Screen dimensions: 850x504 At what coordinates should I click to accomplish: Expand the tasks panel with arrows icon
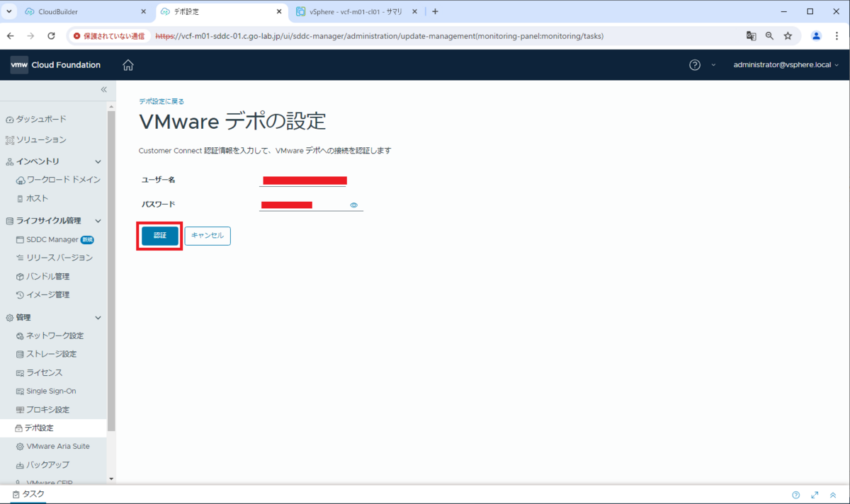pyautogui.click(x=815, y=495)
